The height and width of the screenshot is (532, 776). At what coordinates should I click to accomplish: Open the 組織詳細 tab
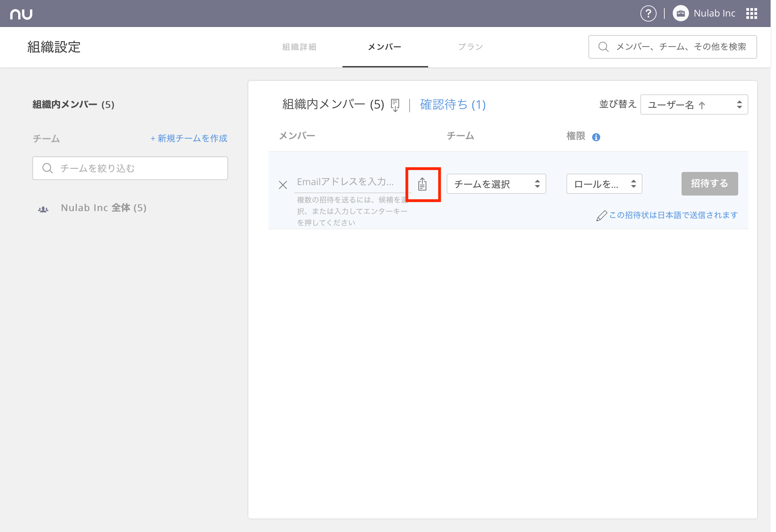click(x=299, y=47)
